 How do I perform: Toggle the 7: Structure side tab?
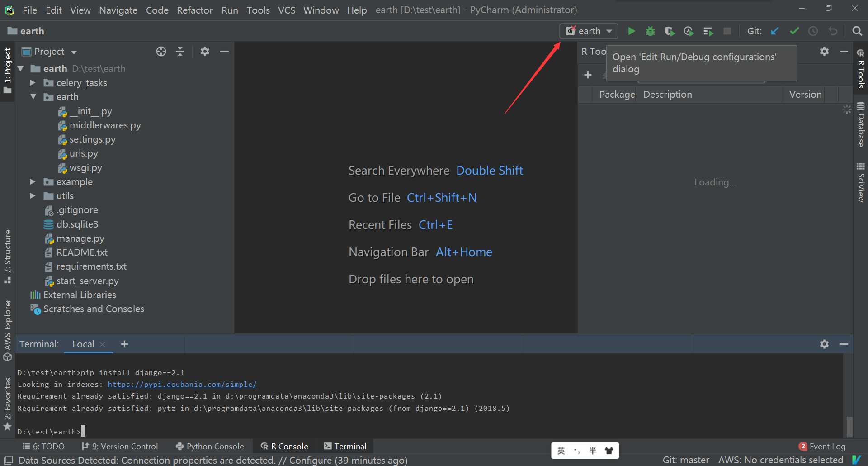click(8, 257)
